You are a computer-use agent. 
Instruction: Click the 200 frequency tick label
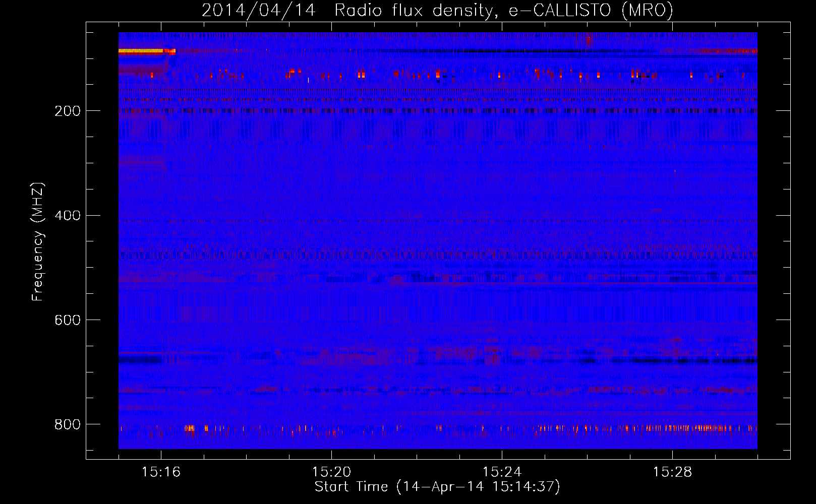click(68, 111)
